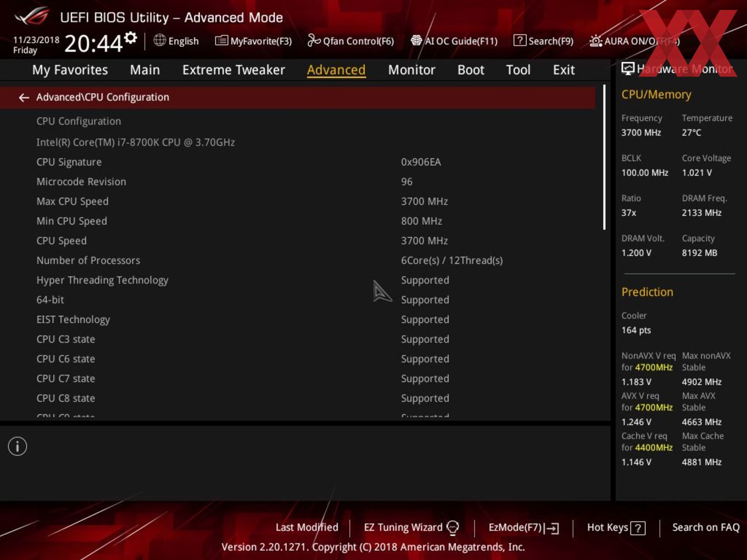Open Hot Keys help
This screenshot has height=560, width=747.
(x=616, y=528)
